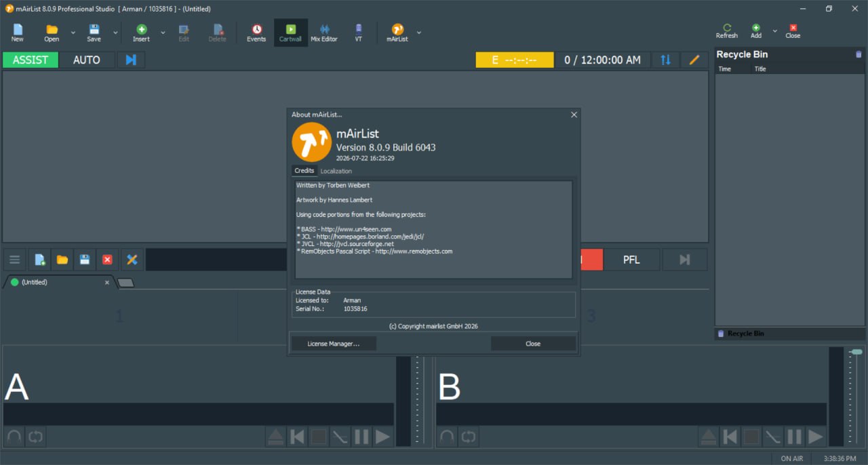This screenshot has width=868, height=465.
Task: Open the Events clock icon
Action: [256, 29]
